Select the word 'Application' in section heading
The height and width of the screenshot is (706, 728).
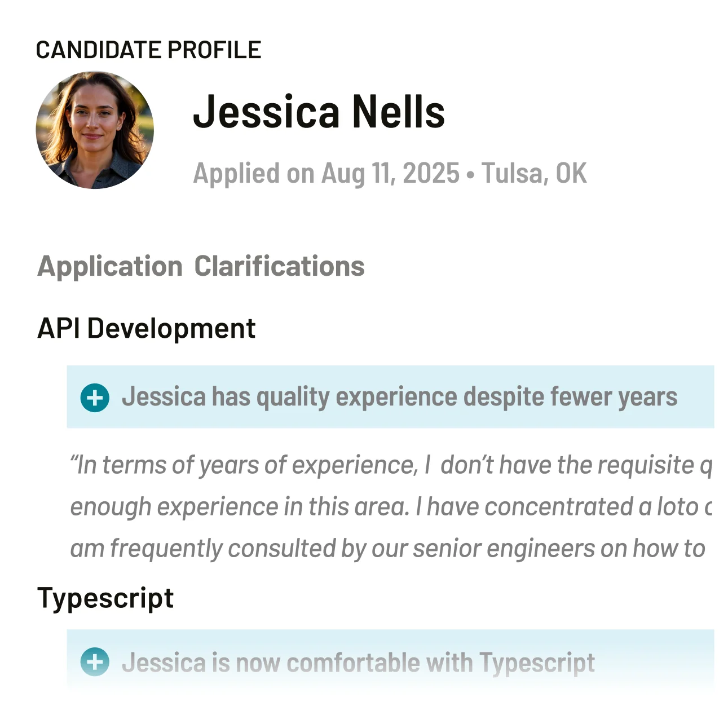[110, 266]
